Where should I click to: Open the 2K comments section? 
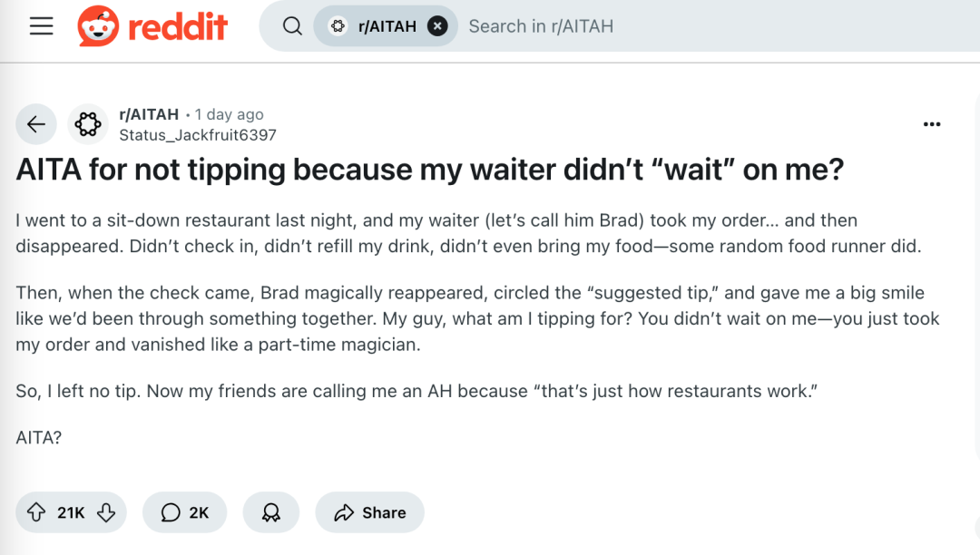tap(184, 512)
